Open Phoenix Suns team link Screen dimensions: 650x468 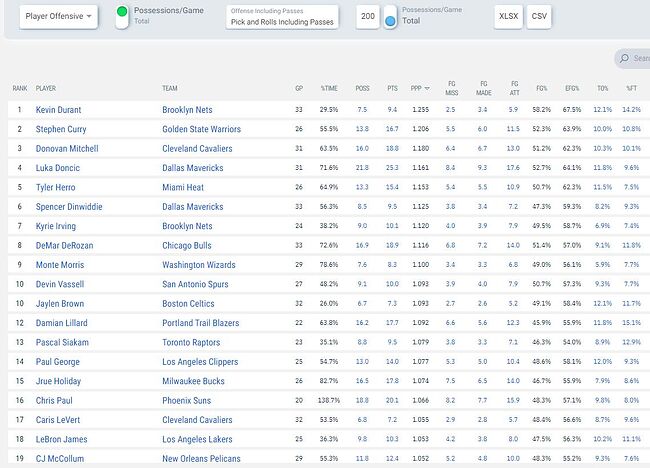pos(187,401)
